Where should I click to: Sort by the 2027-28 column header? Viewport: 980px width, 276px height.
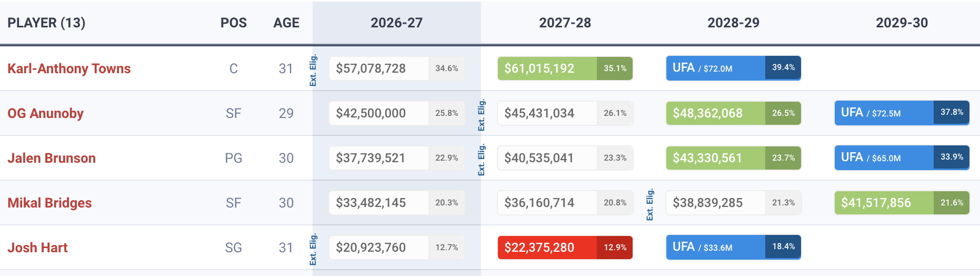tap(565, 23)
